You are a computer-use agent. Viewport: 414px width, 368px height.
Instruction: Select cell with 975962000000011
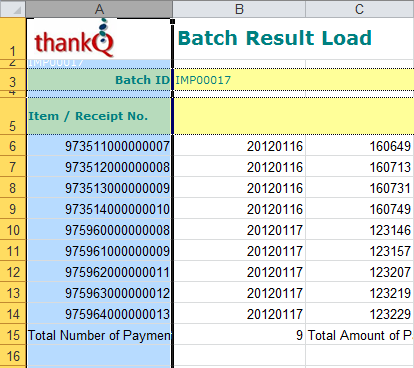(x=99, y=272)
